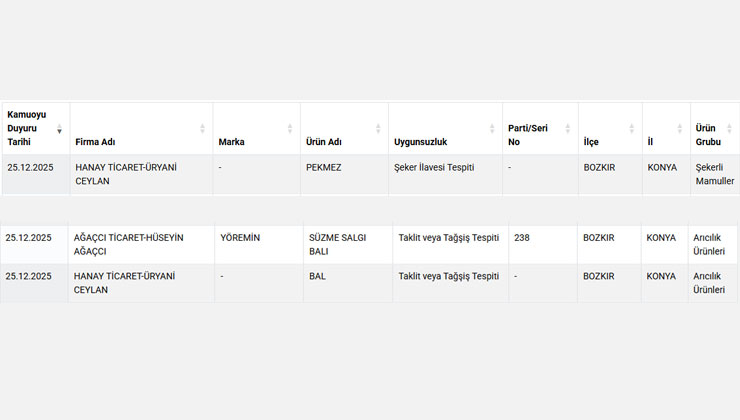Click the SÜZME SALGI BALI product cell
This screenshot has width=740, height=420.
coord(338,244)
